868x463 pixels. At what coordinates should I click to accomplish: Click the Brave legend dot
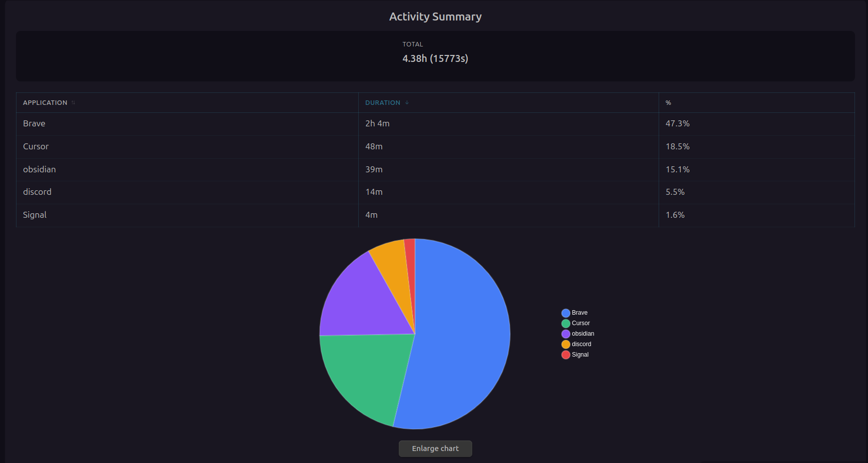pos(565,313)
